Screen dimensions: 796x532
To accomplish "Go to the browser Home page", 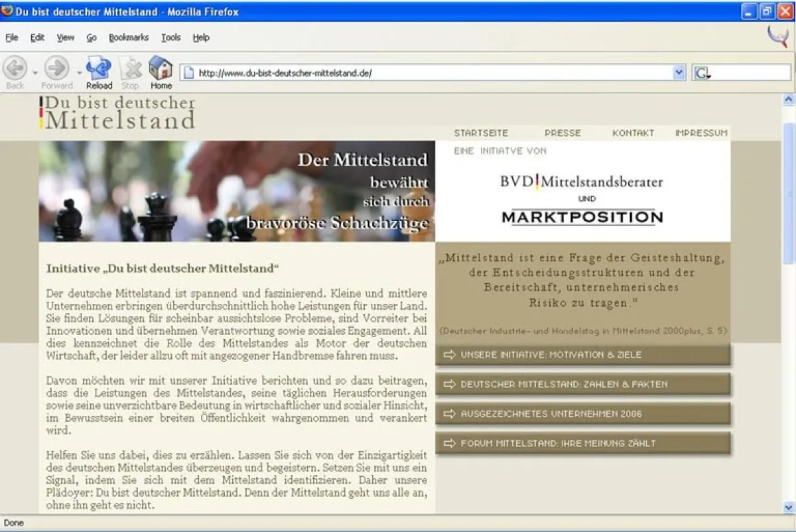I will pos(160,68).
